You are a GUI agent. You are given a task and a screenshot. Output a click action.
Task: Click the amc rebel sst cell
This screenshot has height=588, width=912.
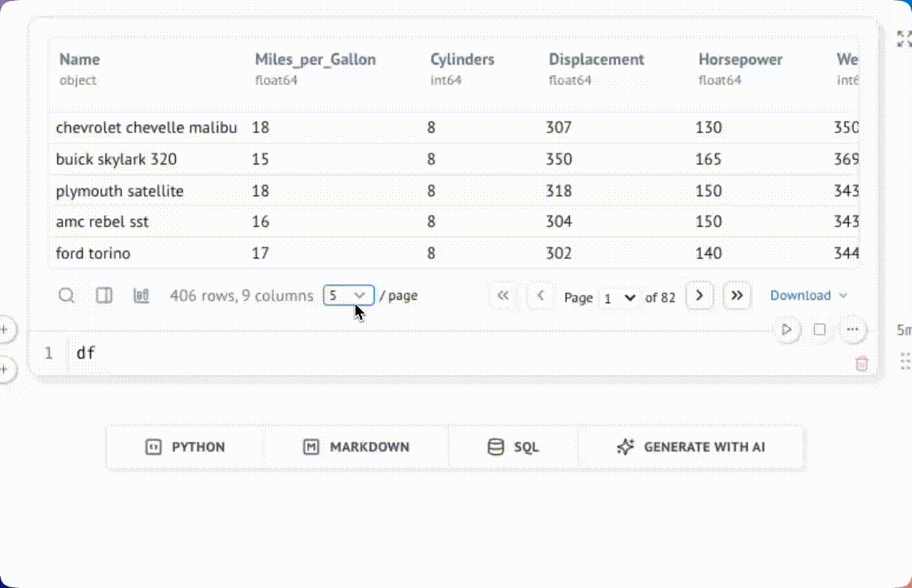(102, 222)
